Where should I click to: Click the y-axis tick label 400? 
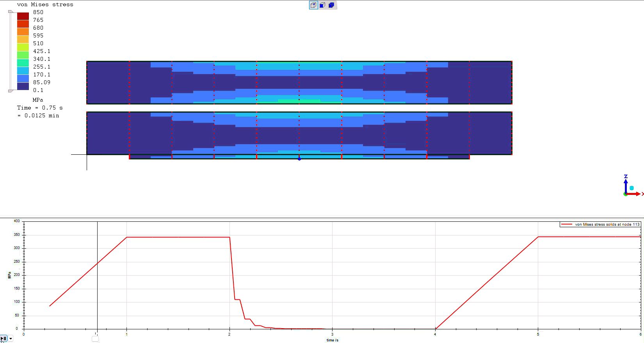pos(16,221)
